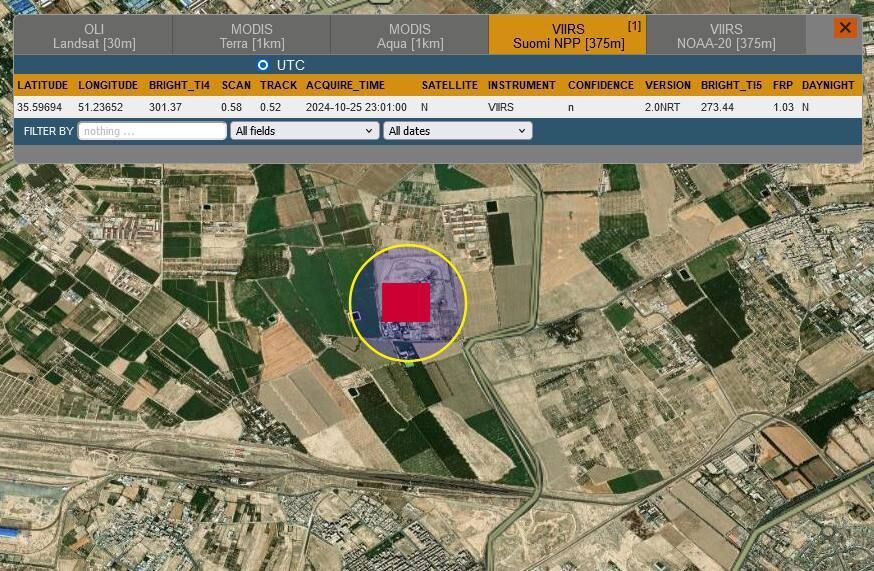Click the VIIRS Suomi NPP tab
Image resolution: width=874 pixels, height=571 pixels.
567,36
